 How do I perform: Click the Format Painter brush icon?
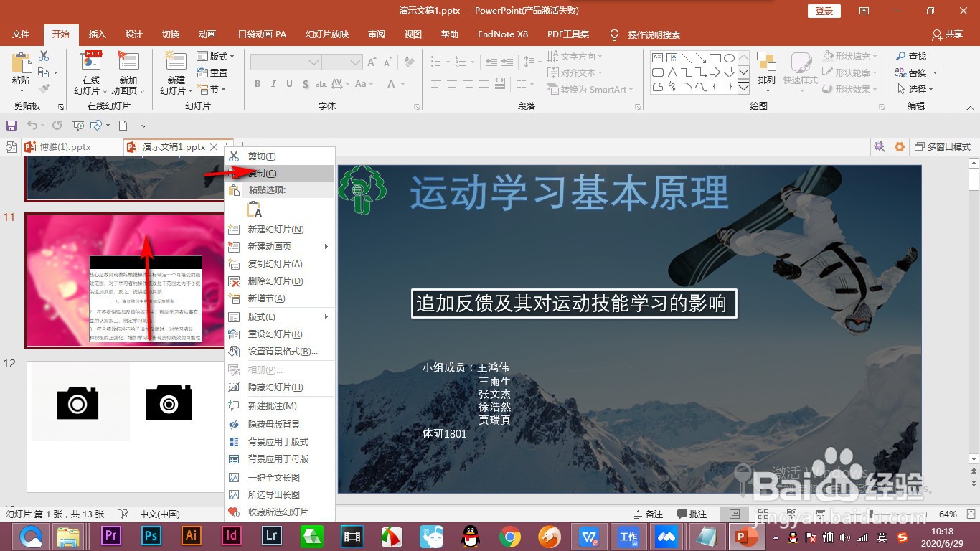pyautogui.click(x=44, y=89)
